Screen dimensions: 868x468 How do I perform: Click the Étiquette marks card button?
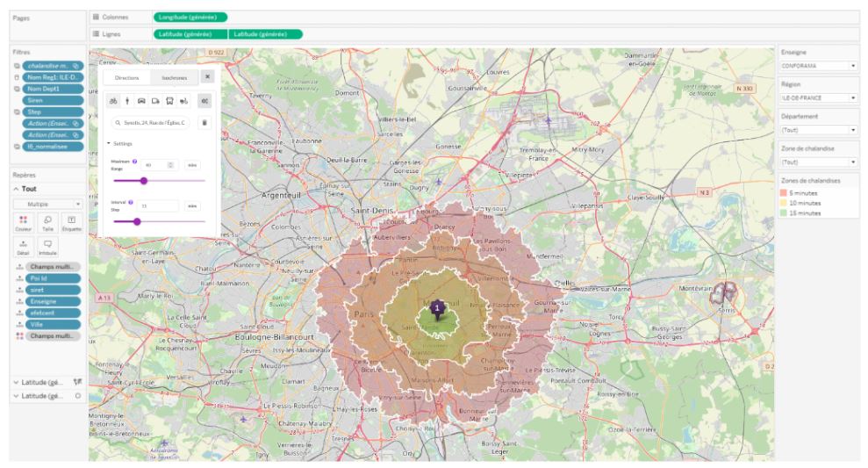click(71, 223)
